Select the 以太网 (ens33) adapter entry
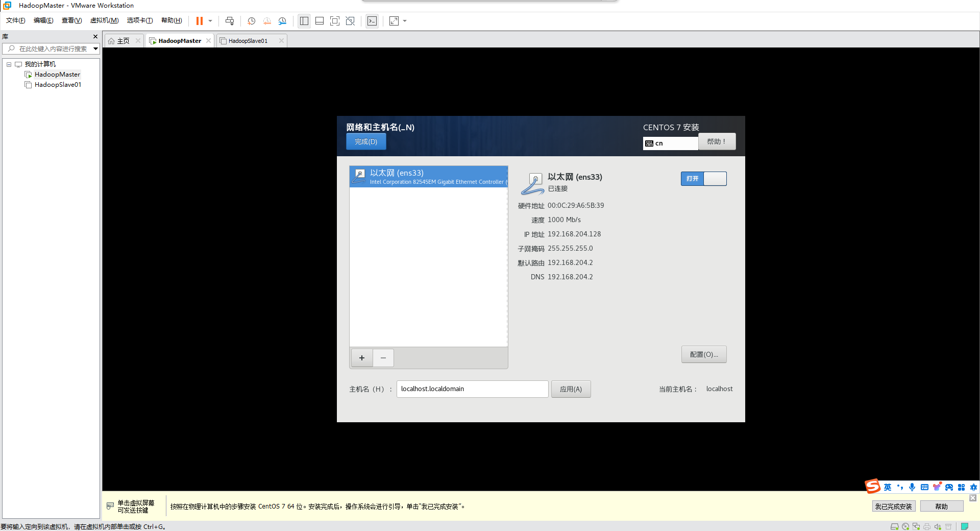The image size is (980, 531). tap(428, 177)
